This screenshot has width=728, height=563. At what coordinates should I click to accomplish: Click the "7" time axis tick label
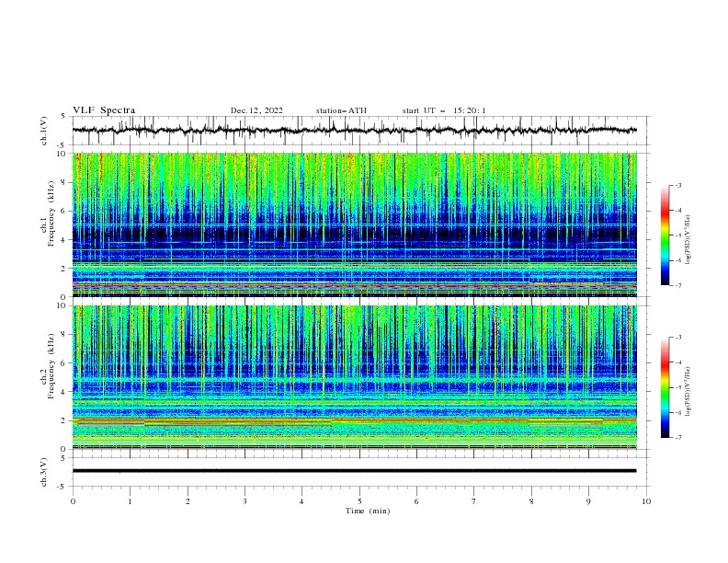pos(474,501)
